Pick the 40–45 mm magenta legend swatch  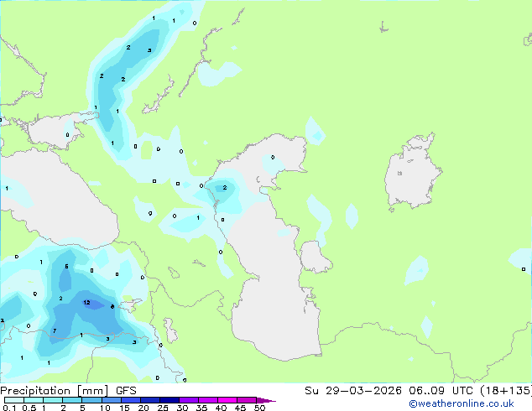coord(227,400)
